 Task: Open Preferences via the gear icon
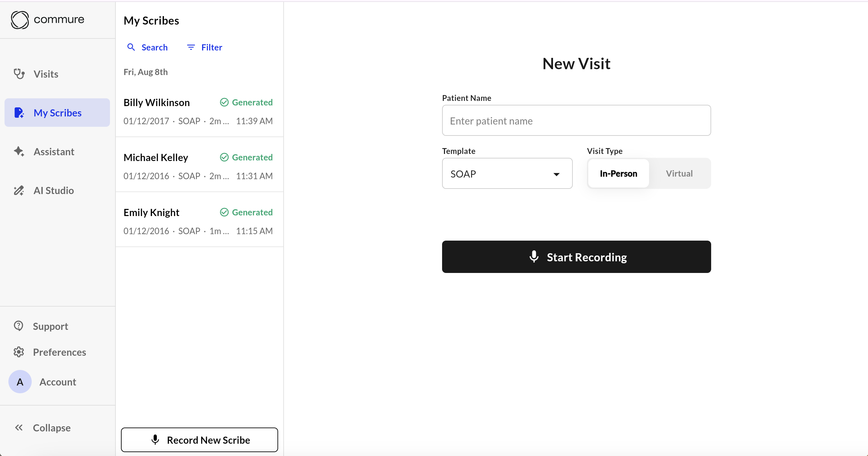tap(18, 352)
